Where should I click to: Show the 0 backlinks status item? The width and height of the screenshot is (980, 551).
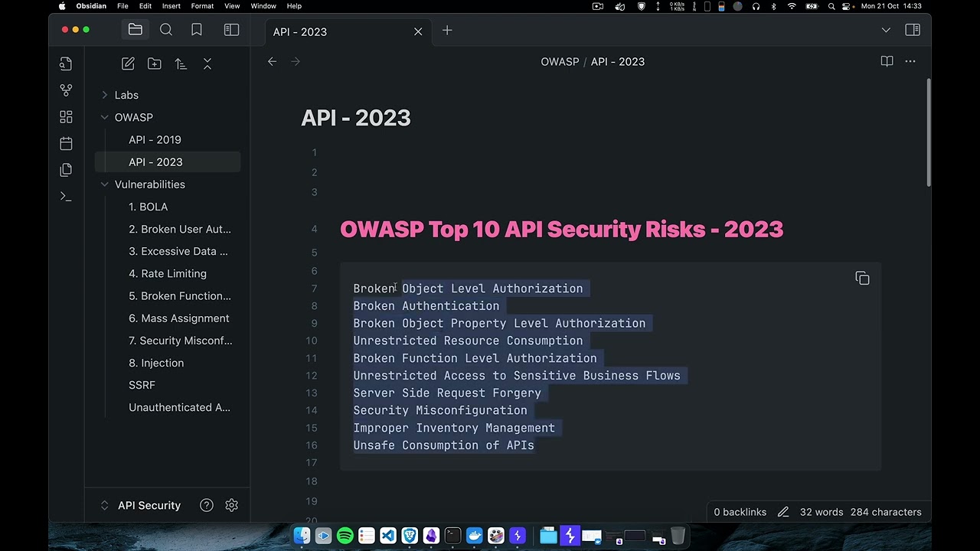(x=740, y=512)
